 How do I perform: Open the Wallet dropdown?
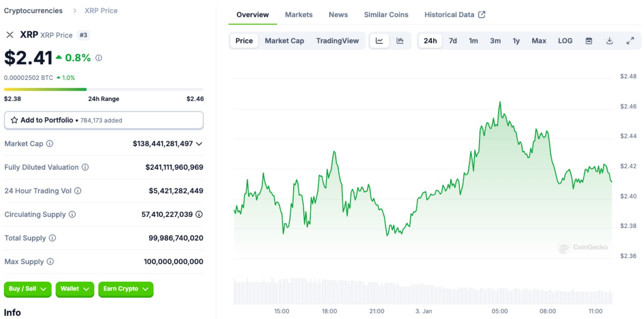pyautogui.click(x=75, y=289)
